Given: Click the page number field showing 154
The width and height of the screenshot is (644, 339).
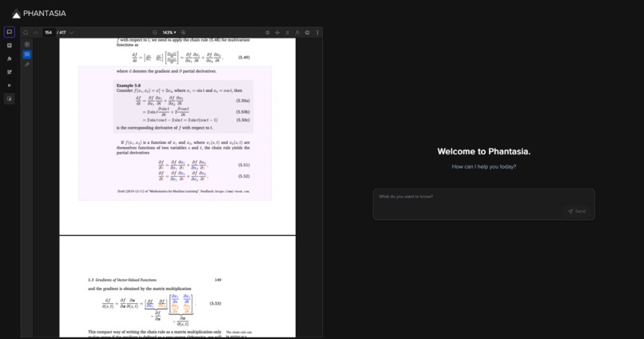Looking at the screenshot, I should pyautogui.click(x=49, y=33).
